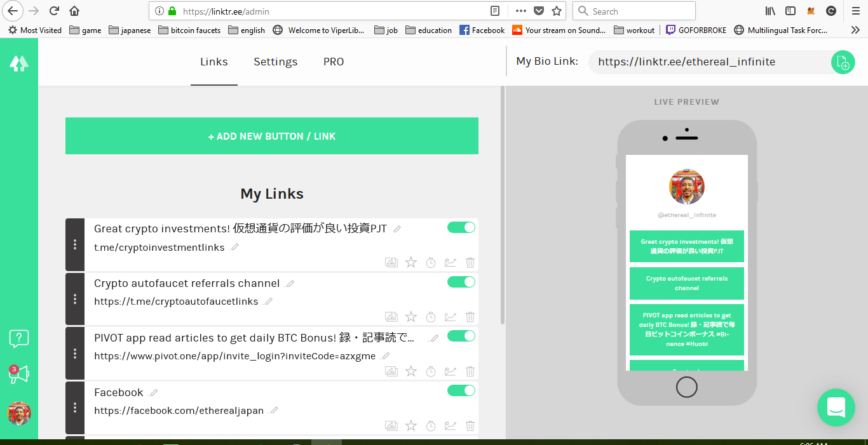Open the announcements megaphone icon
Image resolution: width=868 pixels, height=445 pixels.
pyautogui.click(x=19, y=375)
